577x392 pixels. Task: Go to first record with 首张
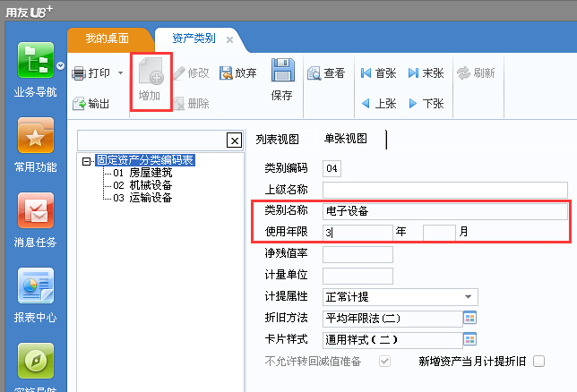click(378, 73)
